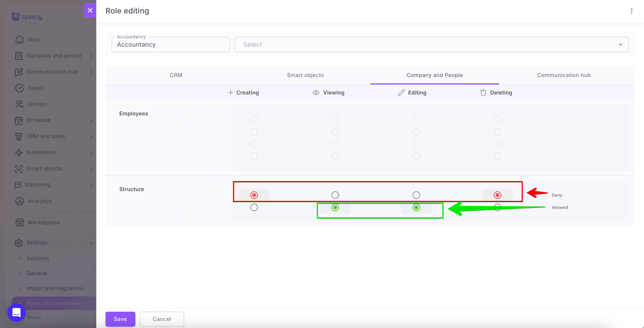Image resolution: width=644 pixels, height=328 pixels.
Task: Expand Communication hub submenu chevron
Action: [x=91, y=72]
